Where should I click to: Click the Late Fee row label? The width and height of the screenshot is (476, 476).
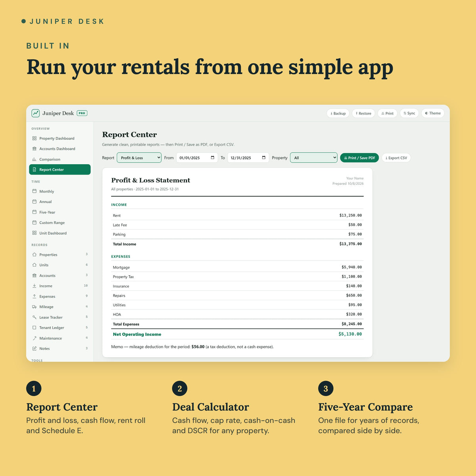click(120, 225)
